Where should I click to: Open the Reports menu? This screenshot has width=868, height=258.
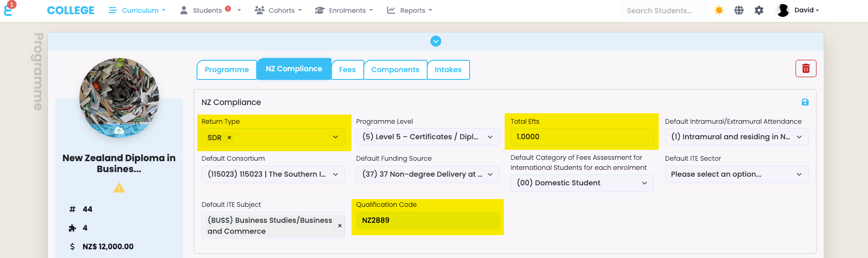click(x=409, y=11)
